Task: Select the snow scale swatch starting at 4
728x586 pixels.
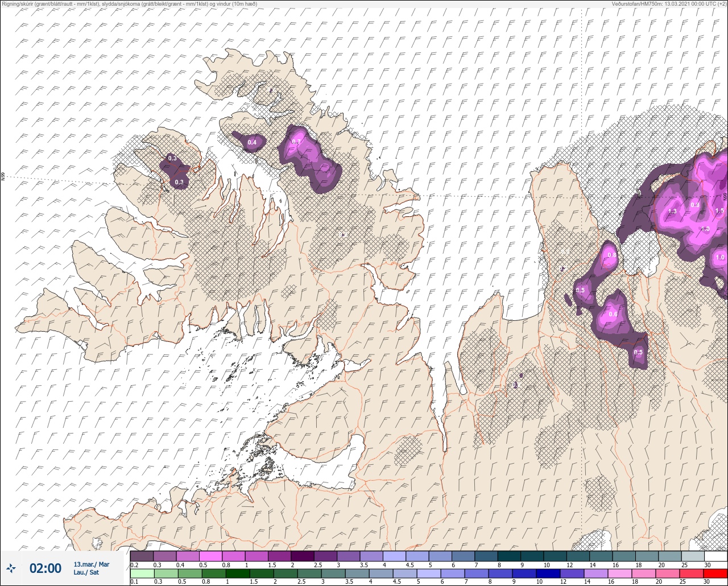Action: click(x=394, y=556)
